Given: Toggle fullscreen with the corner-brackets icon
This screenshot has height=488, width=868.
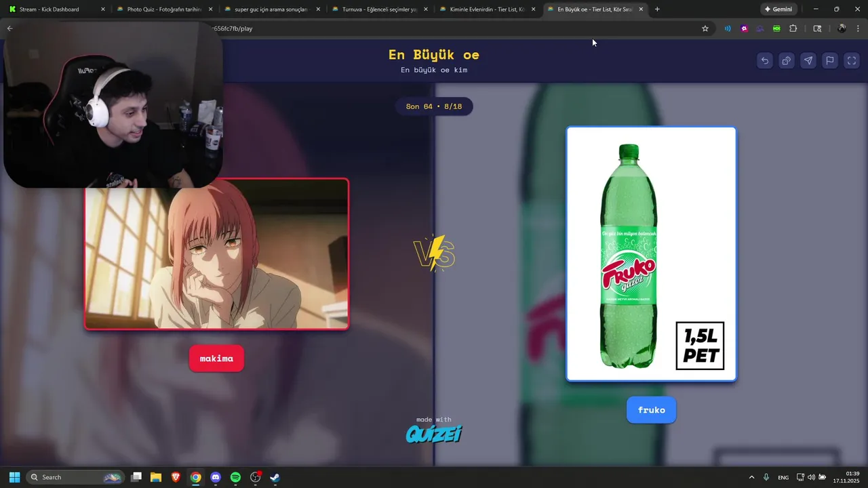Looking at the screenshot, I should [x=852, y=61].
